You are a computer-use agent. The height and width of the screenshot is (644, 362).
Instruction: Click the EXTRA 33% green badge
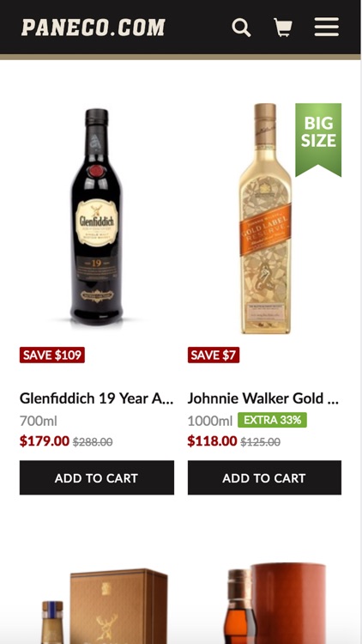coord(272,420)
